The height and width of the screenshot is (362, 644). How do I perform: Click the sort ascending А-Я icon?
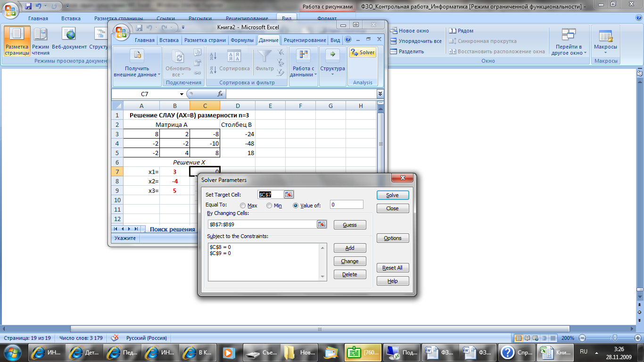(x=213, y=56)
